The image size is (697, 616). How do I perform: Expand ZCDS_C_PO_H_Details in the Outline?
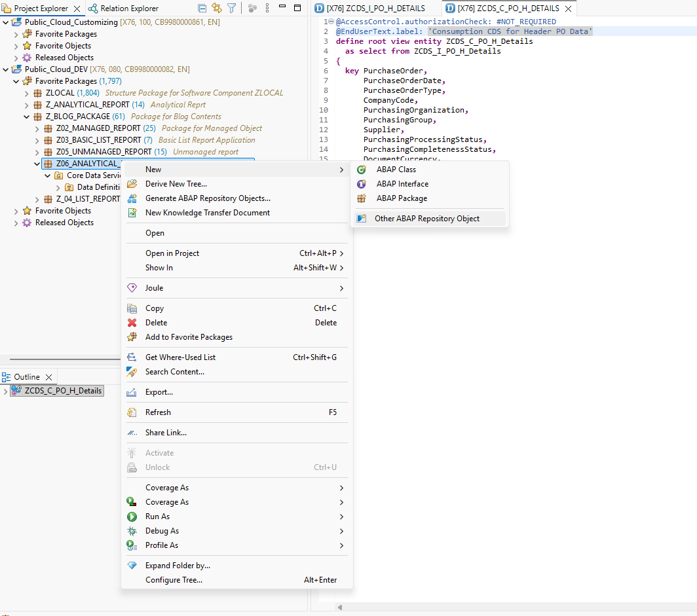pyautogui.click(x=5, y=391)
